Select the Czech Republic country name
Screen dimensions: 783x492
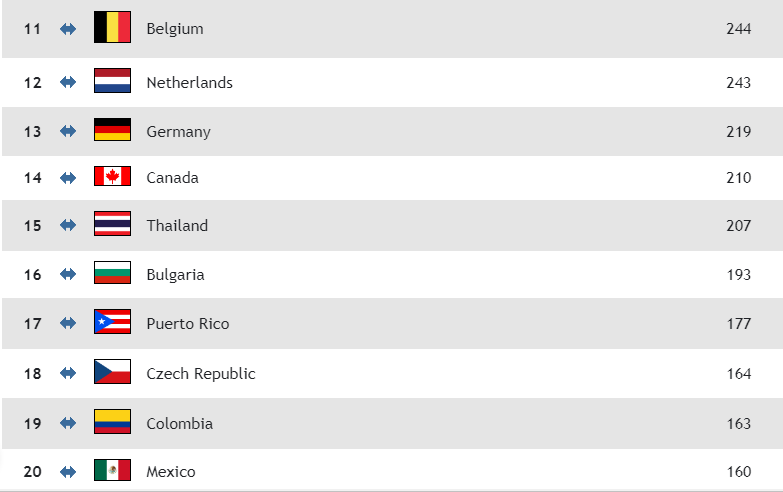[200, 374]
